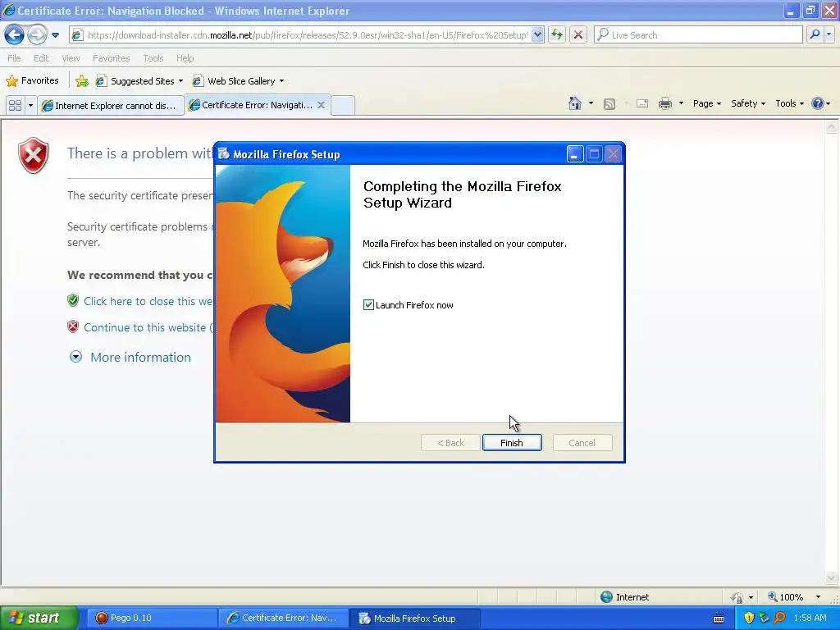The width and height of the screenshot is (840, 630).
Task: Click the Read Mail icon
Action: tap(642, 103)
